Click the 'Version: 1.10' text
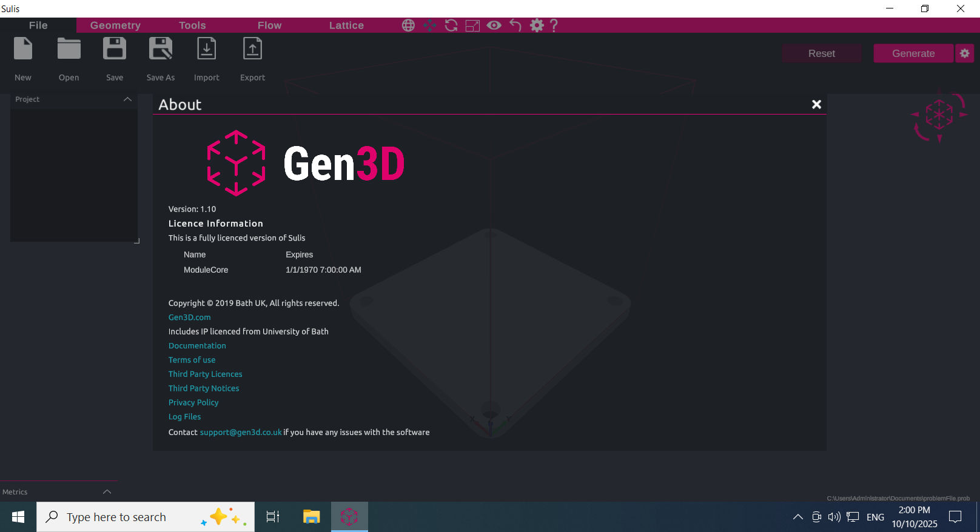 pyautogui.click(x=192, y=209)
